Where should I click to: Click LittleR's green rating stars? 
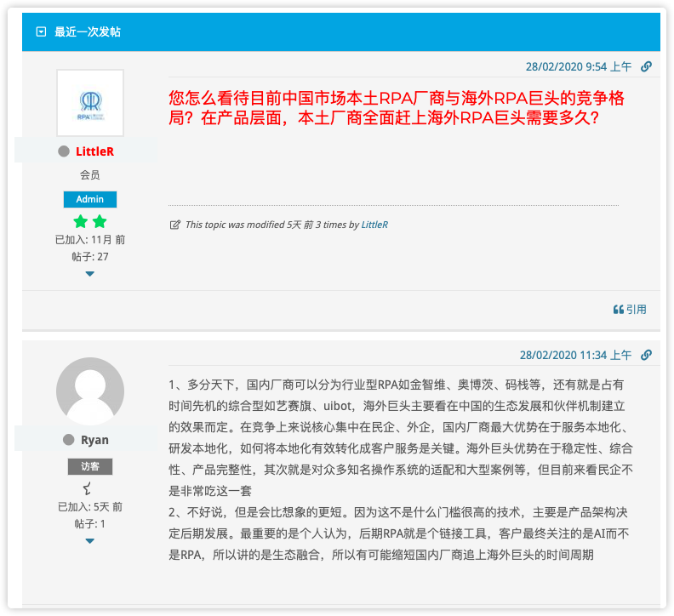(90, 222)
